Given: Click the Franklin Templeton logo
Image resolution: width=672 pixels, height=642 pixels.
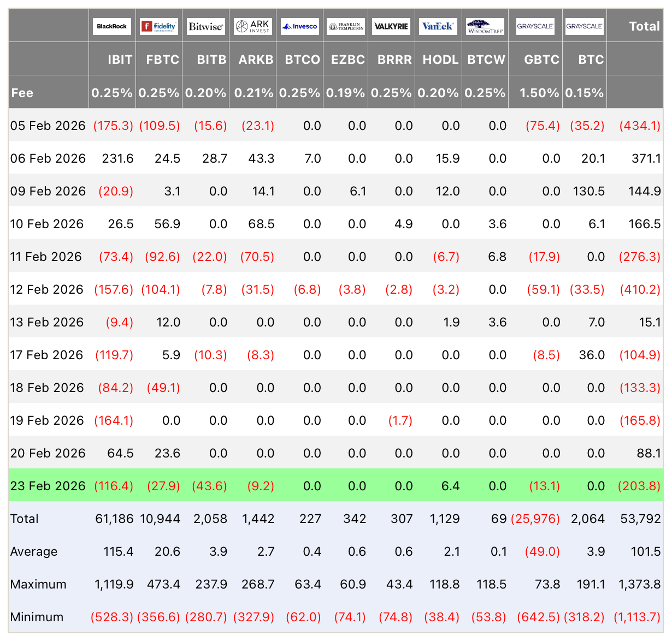Looking at the screenshot, I should (x=346, y=26).
